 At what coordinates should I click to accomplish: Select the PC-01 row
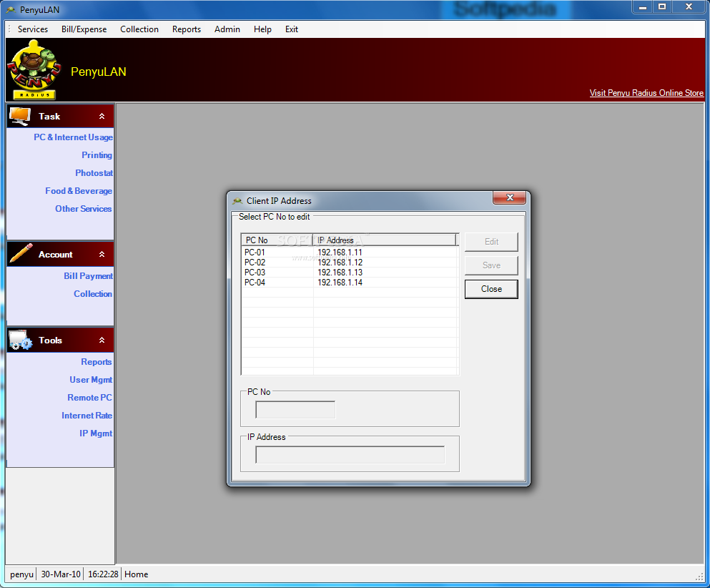coord(350,253)
